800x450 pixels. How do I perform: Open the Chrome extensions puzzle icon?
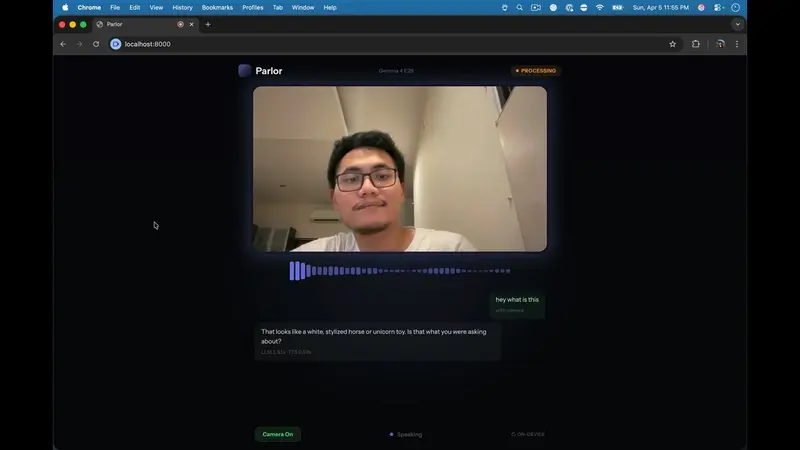[x=695, y=44]
